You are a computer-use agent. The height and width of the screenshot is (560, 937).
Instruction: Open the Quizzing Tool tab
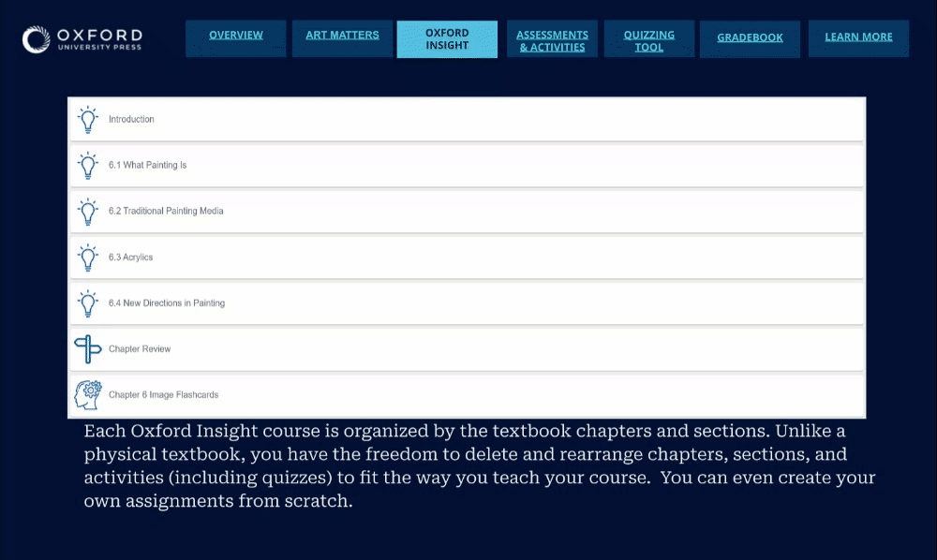(x=648, y=40)
